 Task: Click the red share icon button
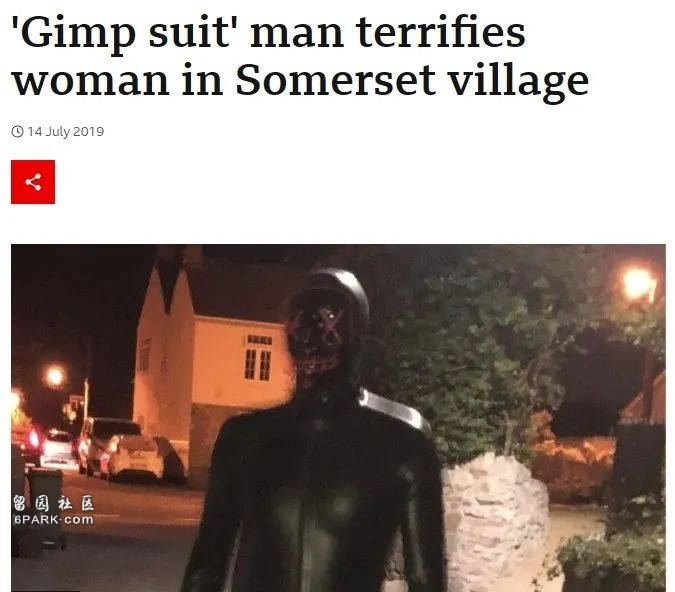tap(33, 182)
